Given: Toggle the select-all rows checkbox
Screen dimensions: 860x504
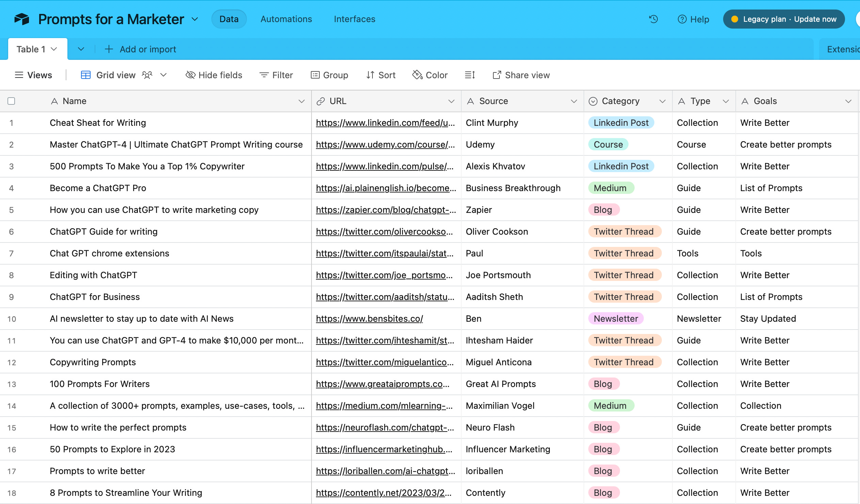Looking at the screenshot, I should pos(11,101).
